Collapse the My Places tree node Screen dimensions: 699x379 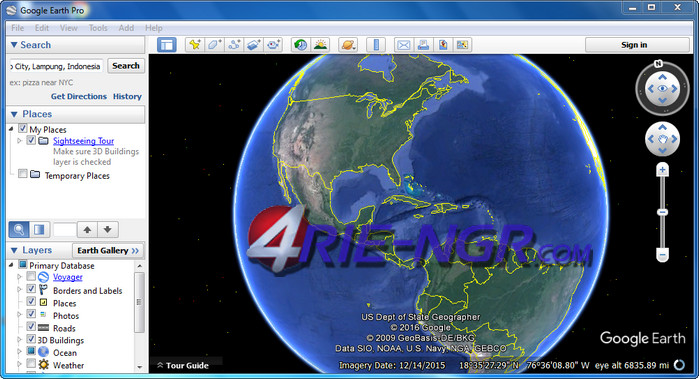point(11,129)
